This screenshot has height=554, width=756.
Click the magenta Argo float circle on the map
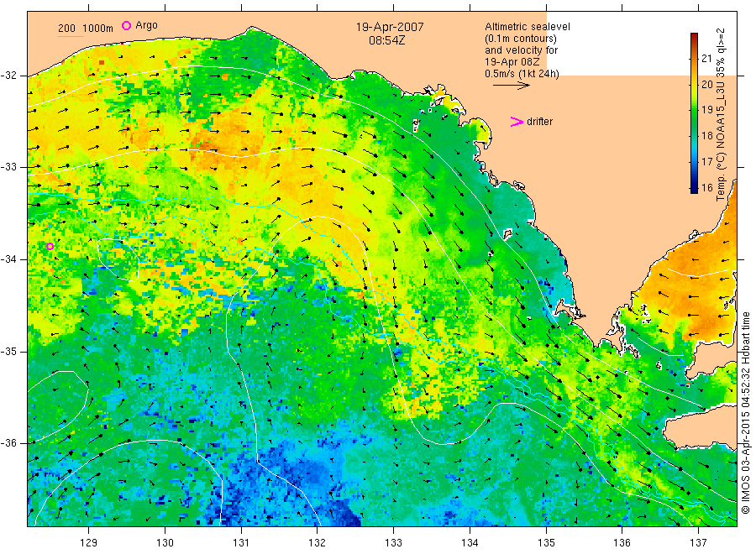[50, 246]
